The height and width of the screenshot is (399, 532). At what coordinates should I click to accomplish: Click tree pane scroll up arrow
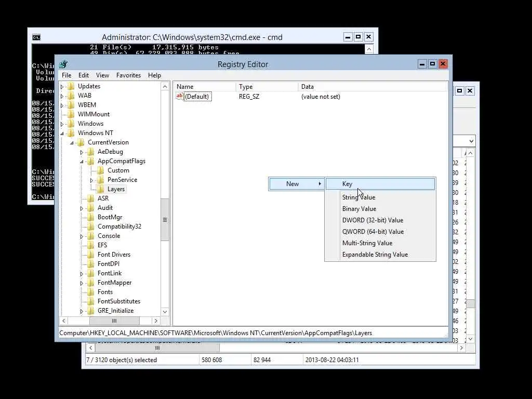click(165, 87)
